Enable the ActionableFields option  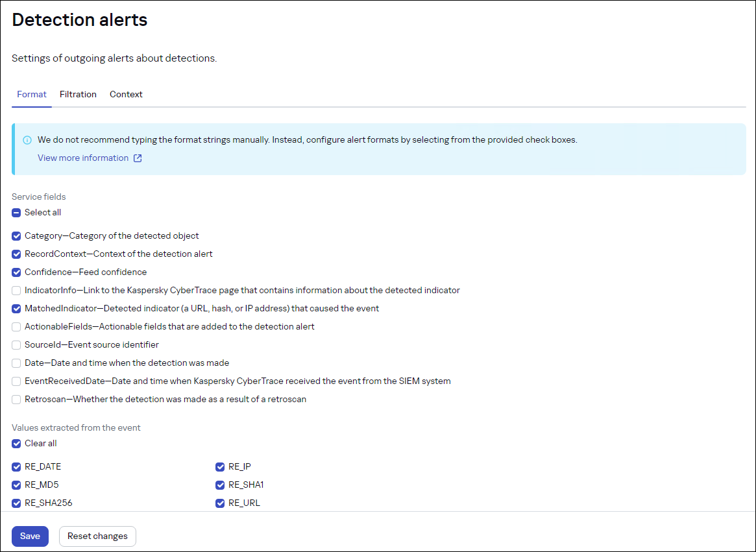pos(16,326)
